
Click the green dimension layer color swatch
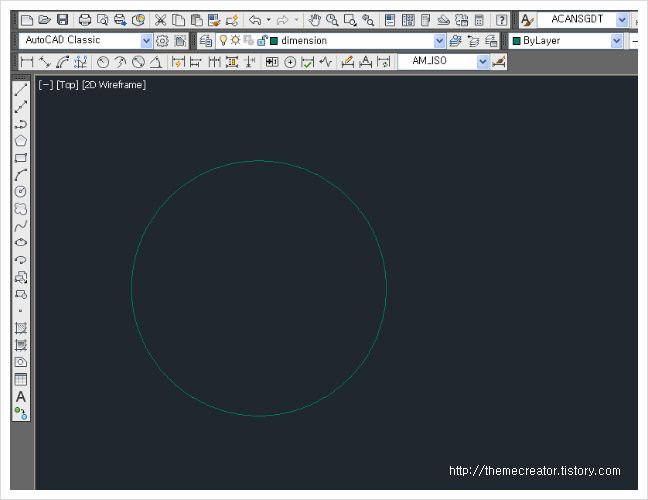coord(274,40)
